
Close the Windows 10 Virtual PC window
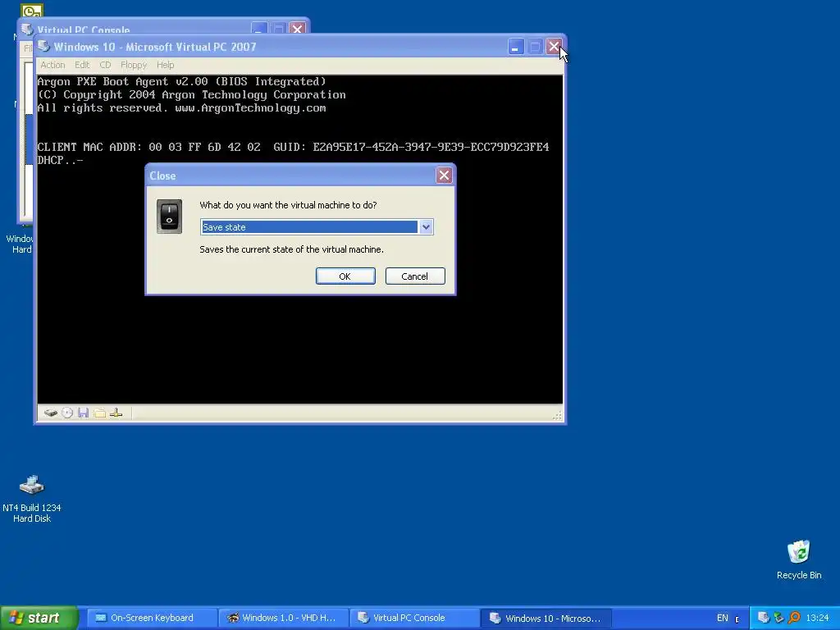tap(554, 47)
